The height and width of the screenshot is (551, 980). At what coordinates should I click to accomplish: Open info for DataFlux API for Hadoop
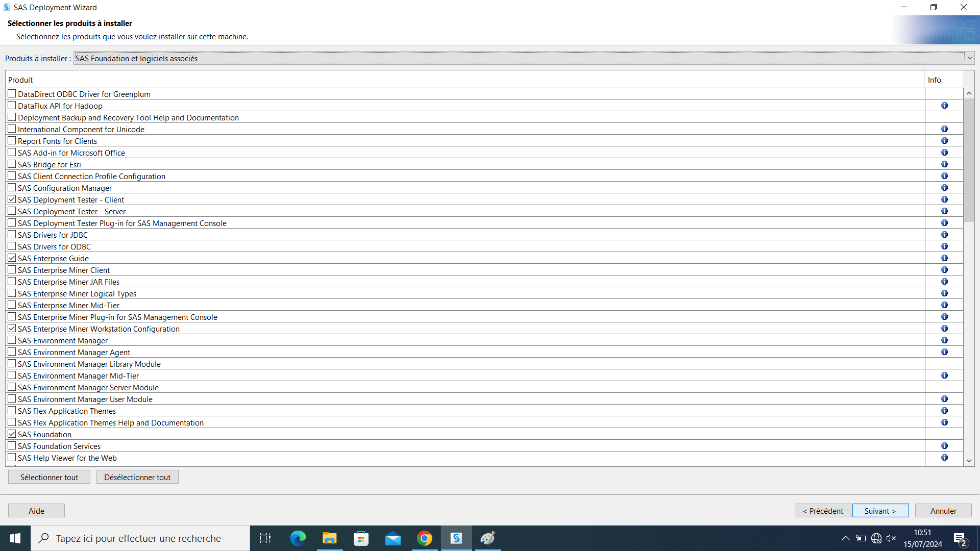944,106
